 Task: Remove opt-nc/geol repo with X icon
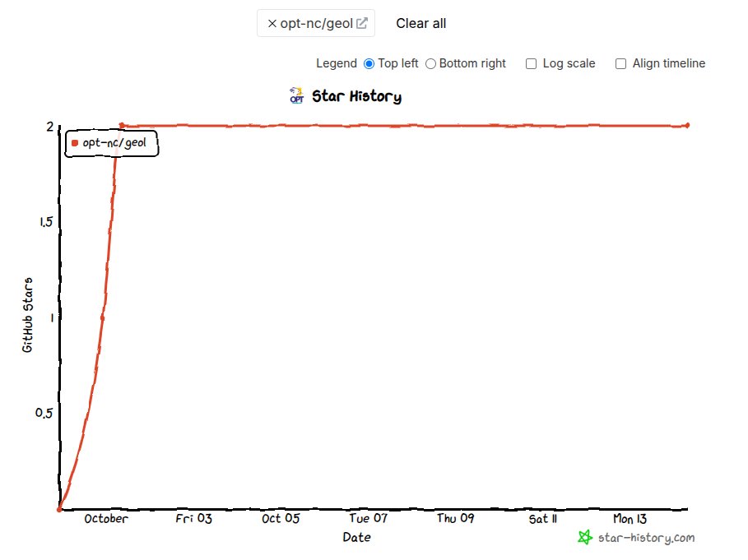pyautogui.click(x=272, y=23)
